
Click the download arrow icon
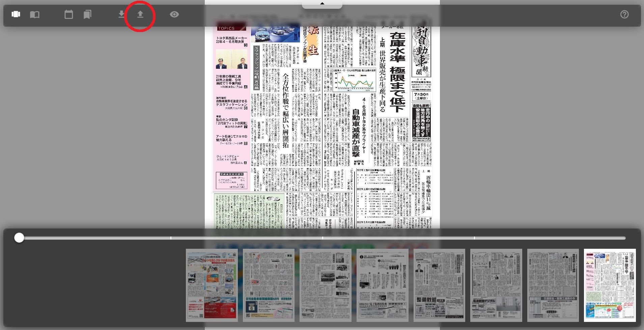(121, 14)
